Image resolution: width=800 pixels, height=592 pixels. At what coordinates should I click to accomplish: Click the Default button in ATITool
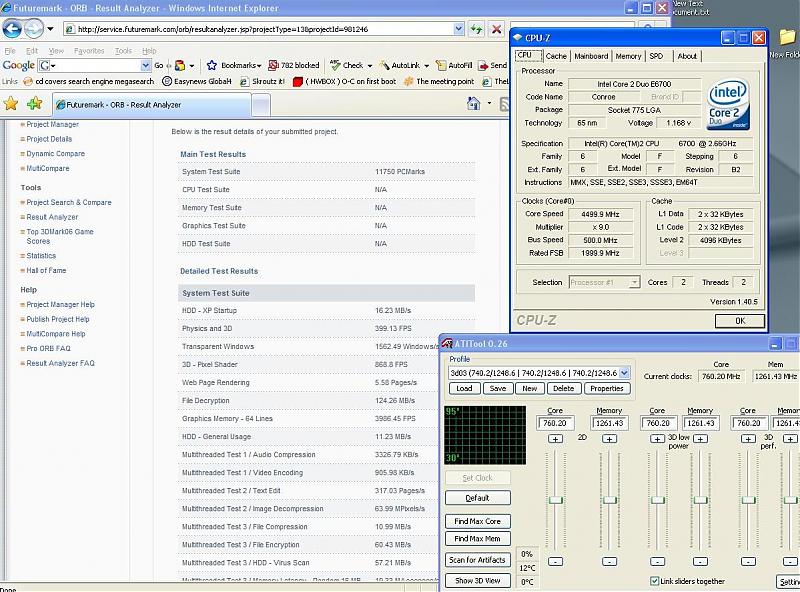[x=478, y=498]
